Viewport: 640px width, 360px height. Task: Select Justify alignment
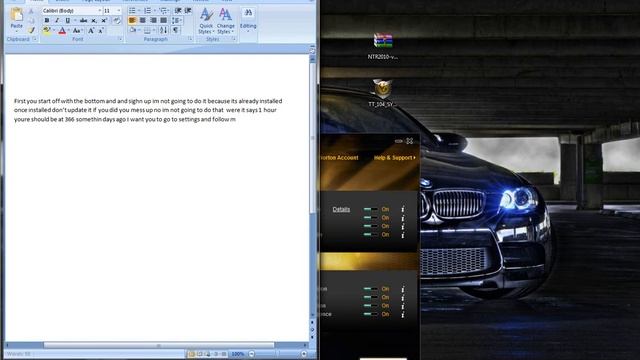pyautogui.click(x=163, y=20)
